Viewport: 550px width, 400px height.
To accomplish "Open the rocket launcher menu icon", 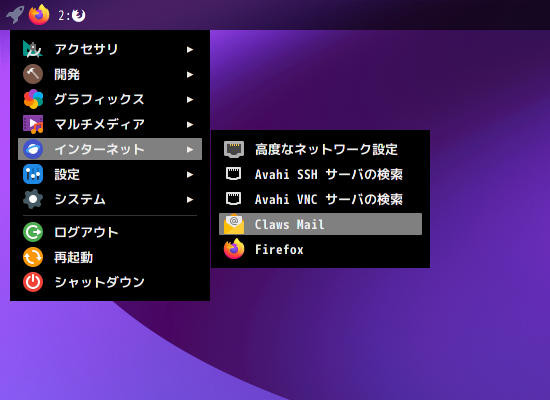I will [x=15, y=15].
